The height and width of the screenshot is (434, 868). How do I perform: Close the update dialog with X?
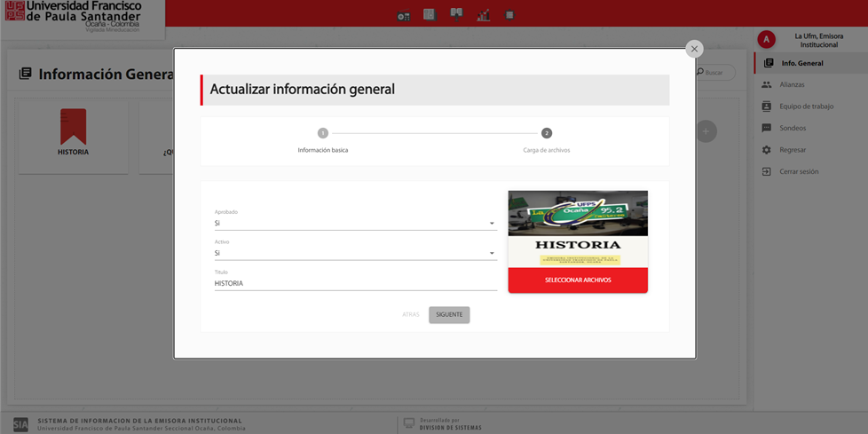694,49
